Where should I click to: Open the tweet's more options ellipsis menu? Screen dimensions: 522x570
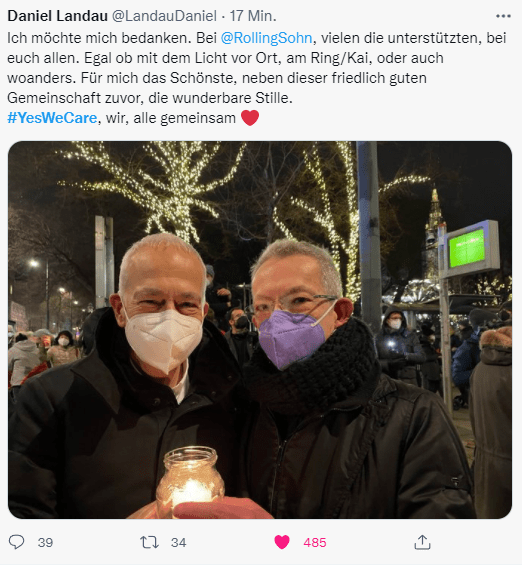point(503,16)
